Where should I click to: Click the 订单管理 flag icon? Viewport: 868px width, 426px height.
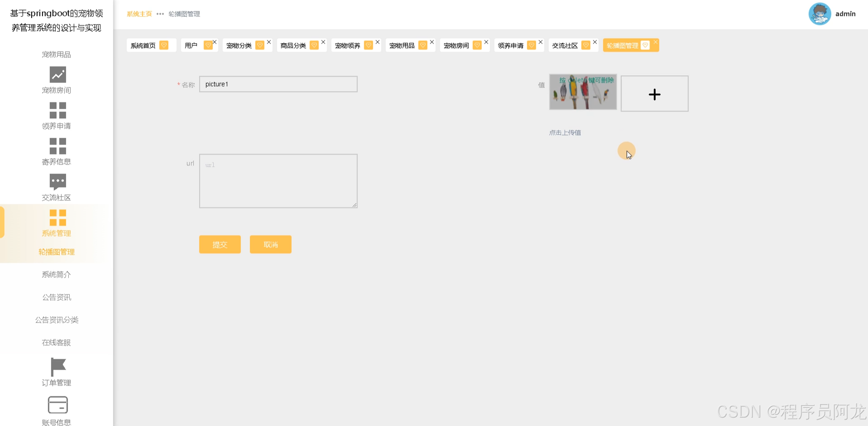[x=58, y=367]
